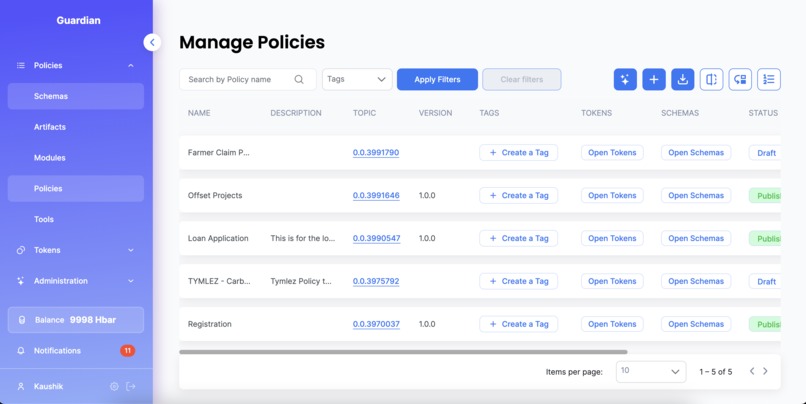Click the Kaushik username in sidebar
Viewport: 806px width, 404px height.
48,386
